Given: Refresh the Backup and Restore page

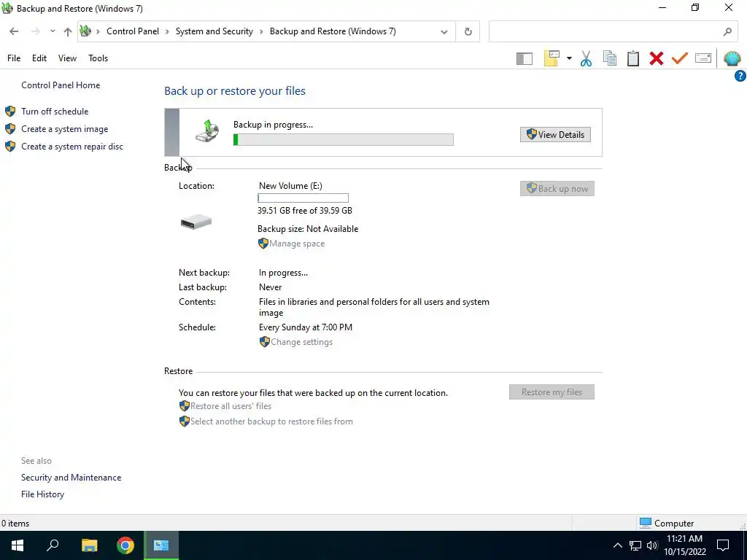Looking at the screenshot, I should pyautogui.click(x=468, y=32).
